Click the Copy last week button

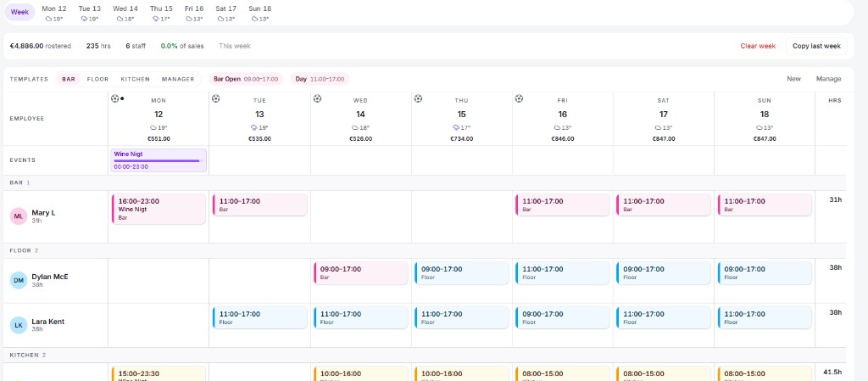coord(816,46)
